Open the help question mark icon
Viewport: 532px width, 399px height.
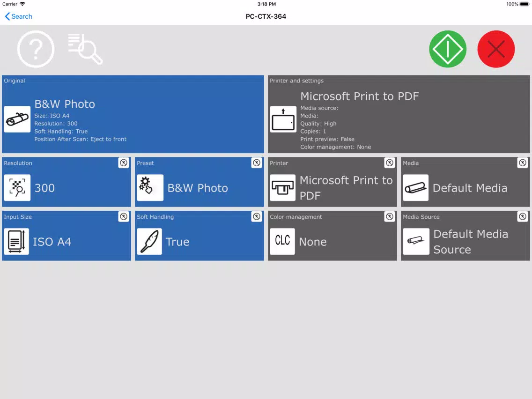point(36,49)
